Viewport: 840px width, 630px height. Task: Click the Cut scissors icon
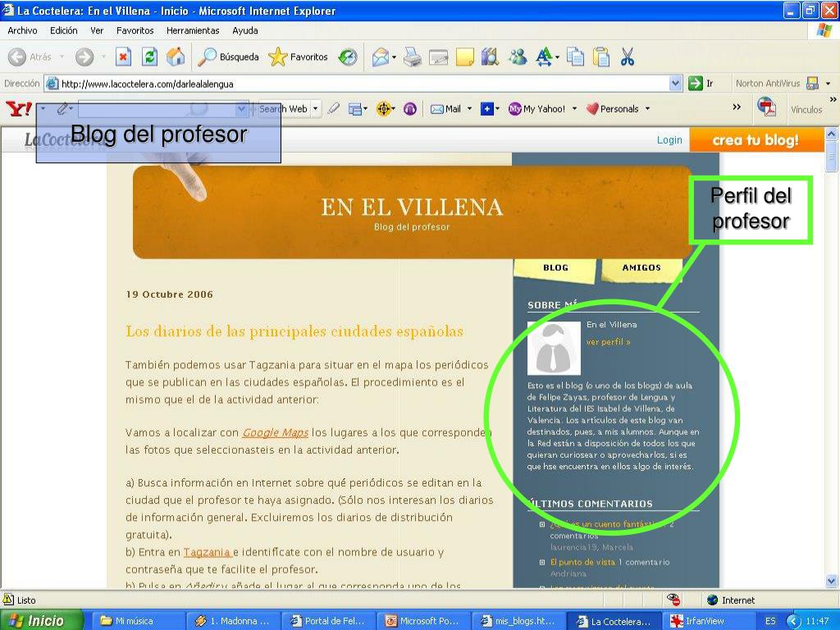[628, 57]
